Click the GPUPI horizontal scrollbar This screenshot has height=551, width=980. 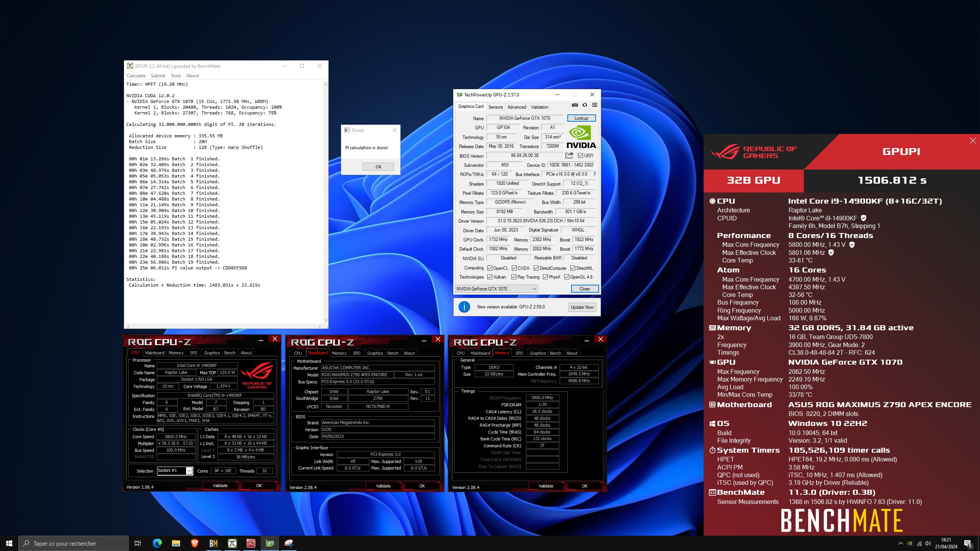tap(224, 326)
